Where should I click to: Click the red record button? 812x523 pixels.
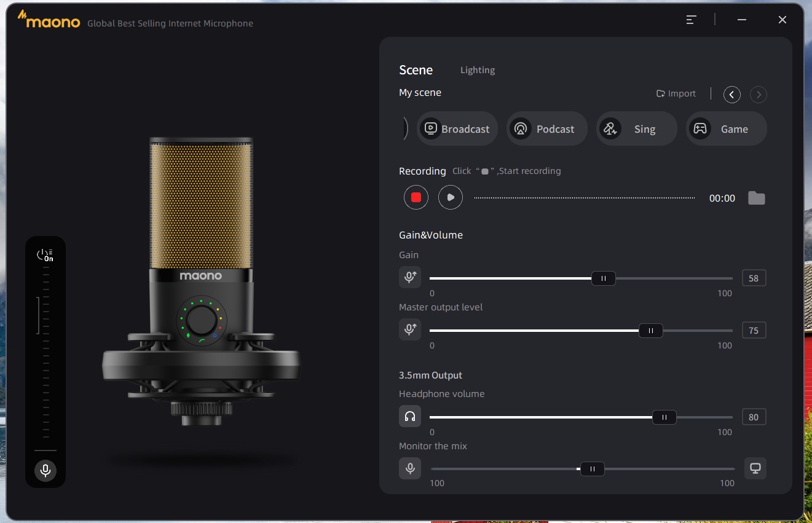point(416,197)
